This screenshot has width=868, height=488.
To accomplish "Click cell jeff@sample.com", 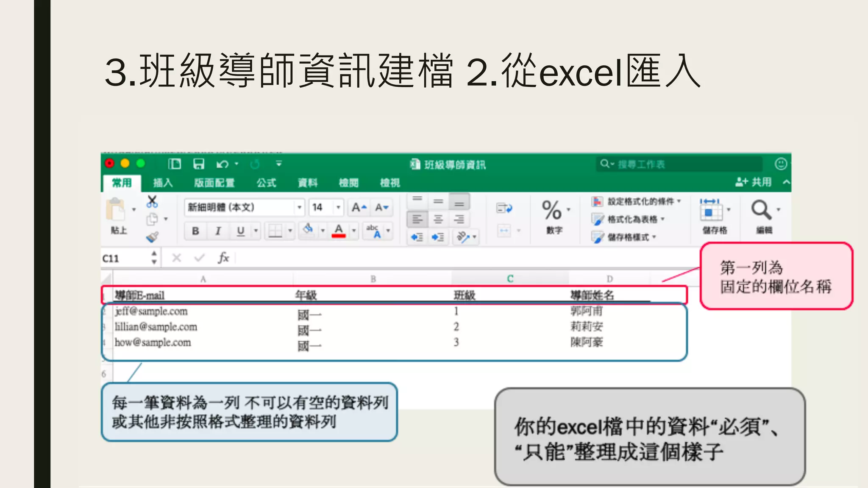I will point(151,311).
